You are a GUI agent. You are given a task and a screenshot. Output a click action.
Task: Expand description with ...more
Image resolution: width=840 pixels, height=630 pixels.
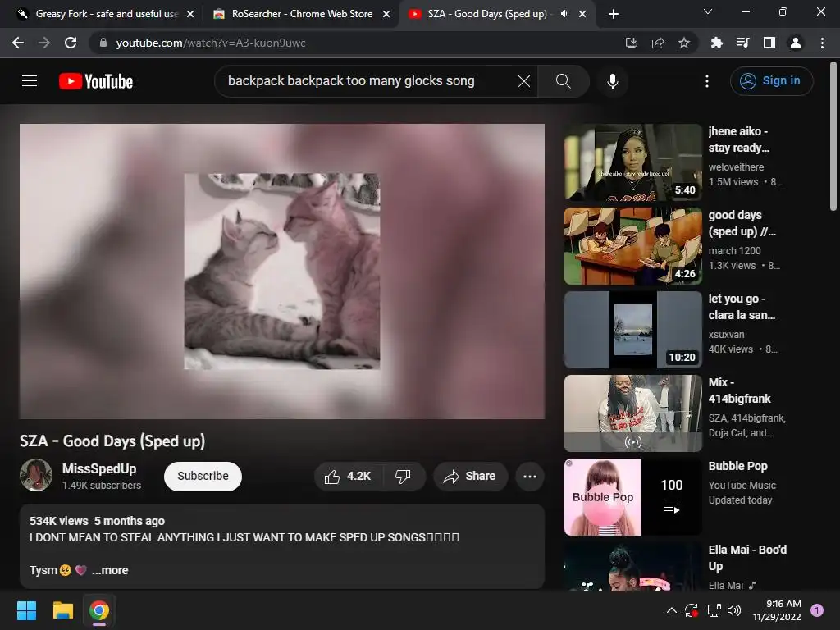(110, 570)
